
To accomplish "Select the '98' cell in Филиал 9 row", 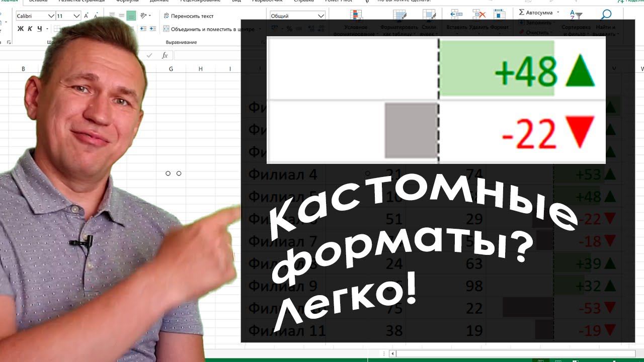I will [473, 286].
